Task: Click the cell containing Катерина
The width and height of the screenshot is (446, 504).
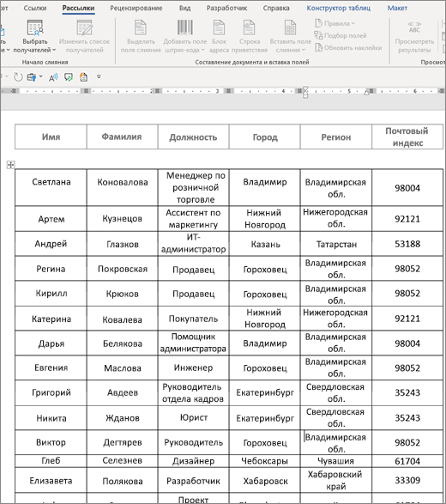Action: point(51,319)
